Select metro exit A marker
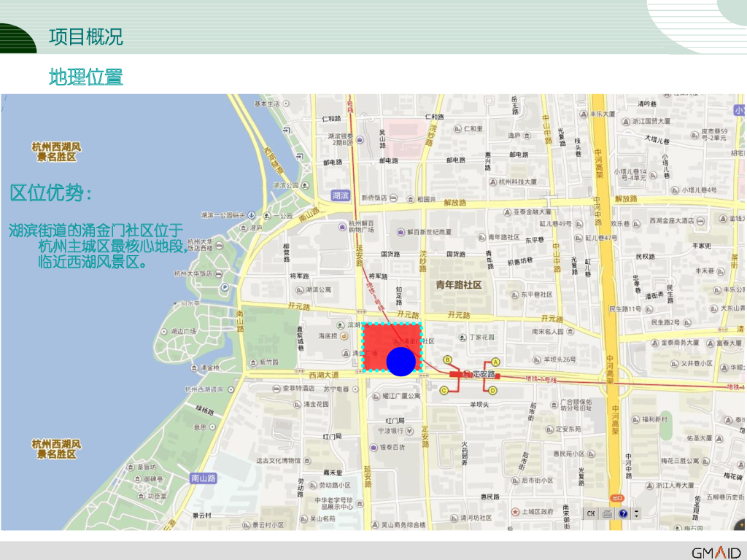Image resolution: width=747 pixels, height=560 pixels. [x=495, y=362]
